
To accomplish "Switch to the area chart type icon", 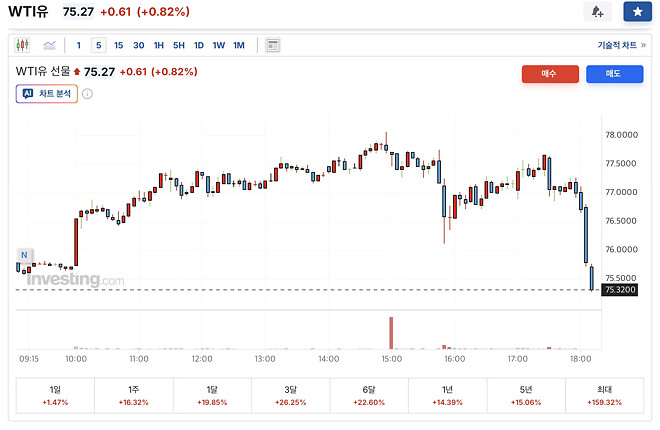I will click(49, 45).
